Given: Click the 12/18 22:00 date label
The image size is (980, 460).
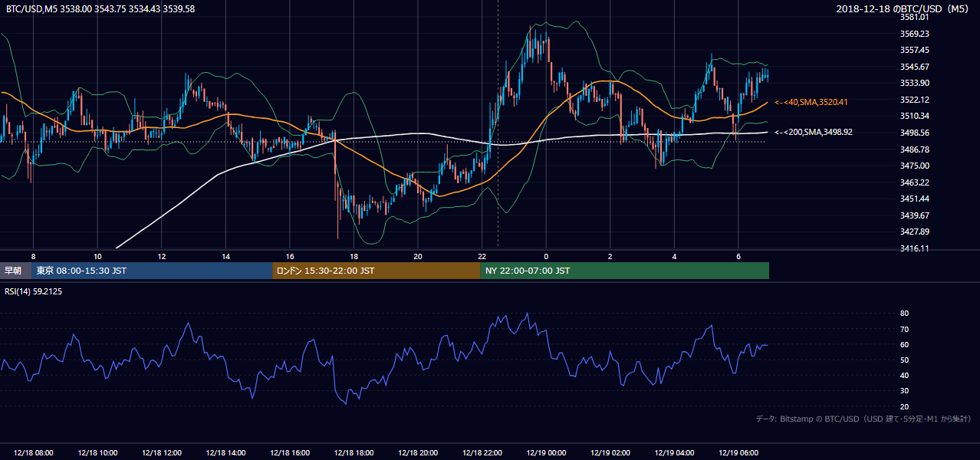Looking at the screenshot, I should 482,453.
